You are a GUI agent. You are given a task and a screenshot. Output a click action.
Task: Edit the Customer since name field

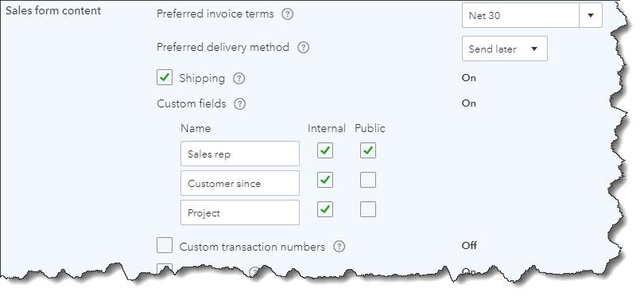240,183
